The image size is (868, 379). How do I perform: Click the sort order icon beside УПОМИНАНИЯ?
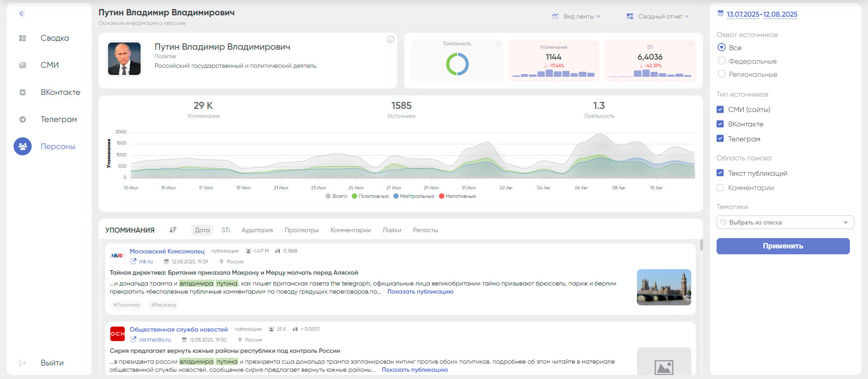pos(173,230)
